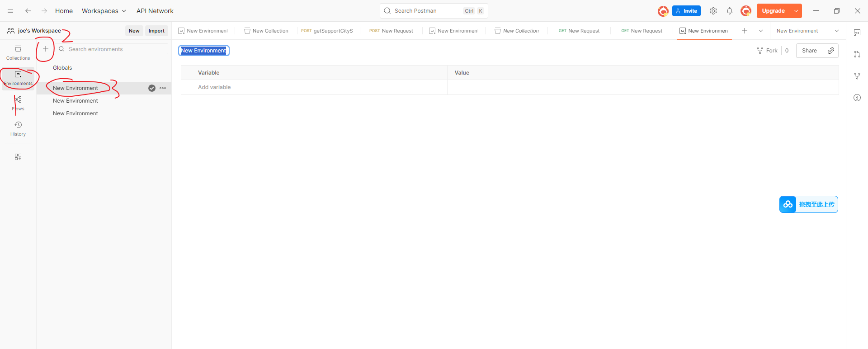Open the forks icon in right sidebar
The image size is (868, 349).
(857, 76)
